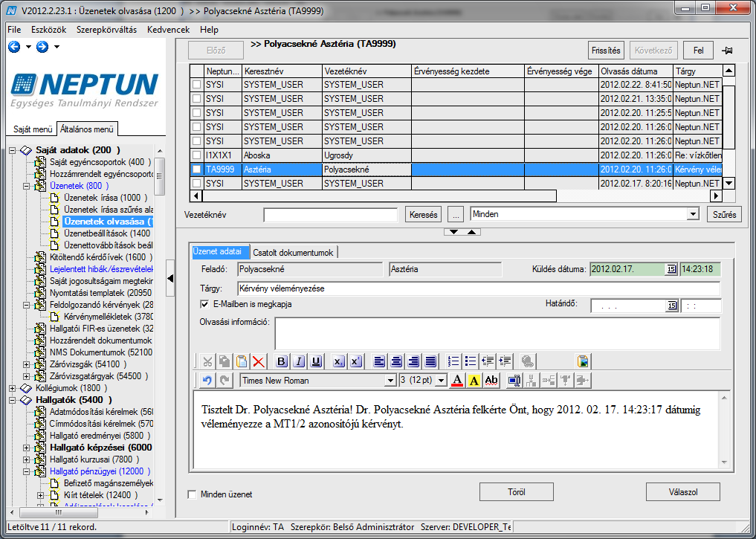Viewport: 756px width, 539px height.
Task: Collapse the Üzenetek (800) tree node
Action: [27, 186]
